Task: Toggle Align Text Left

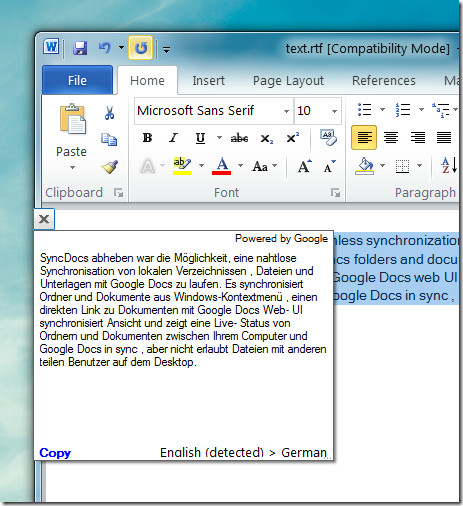Action: (364, 137)
